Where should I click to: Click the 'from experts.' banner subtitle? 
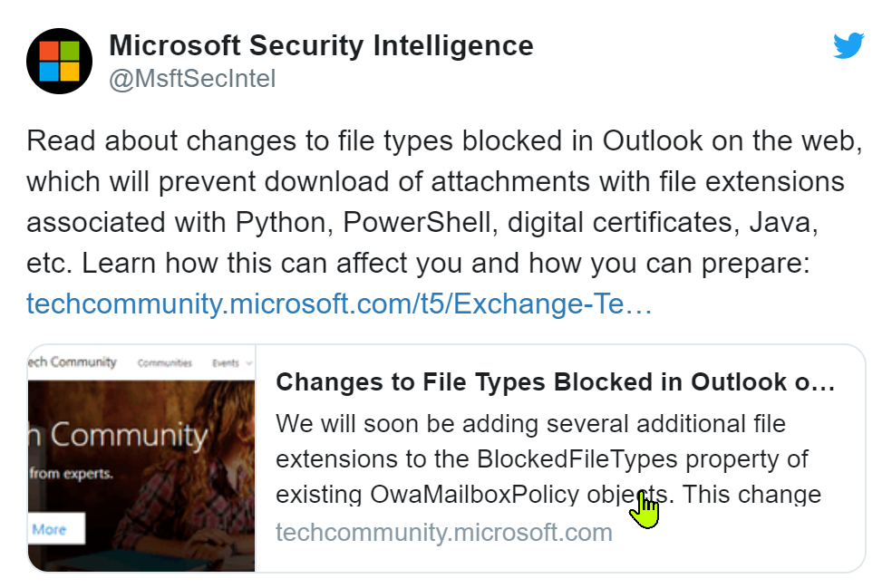[x=73, y=472]
